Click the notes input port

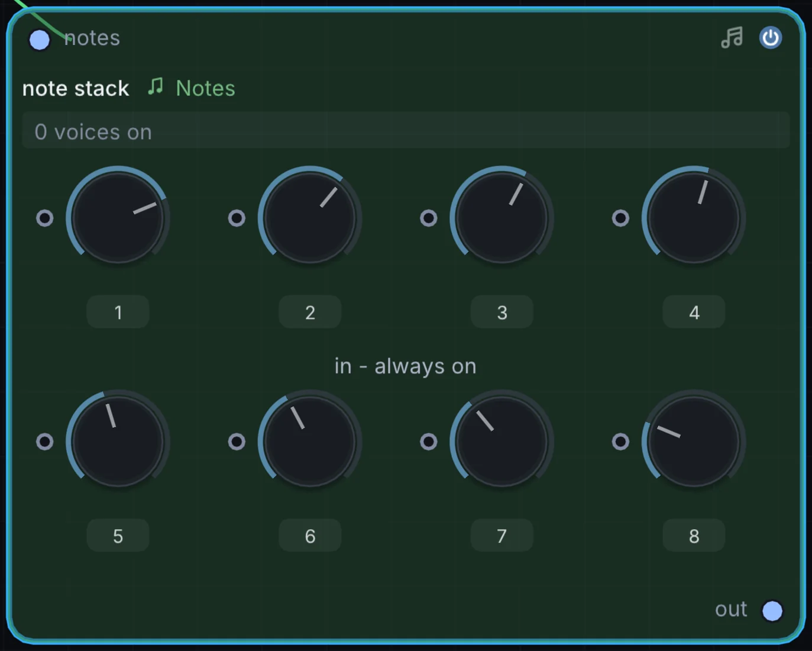click(x=40, y=40)
